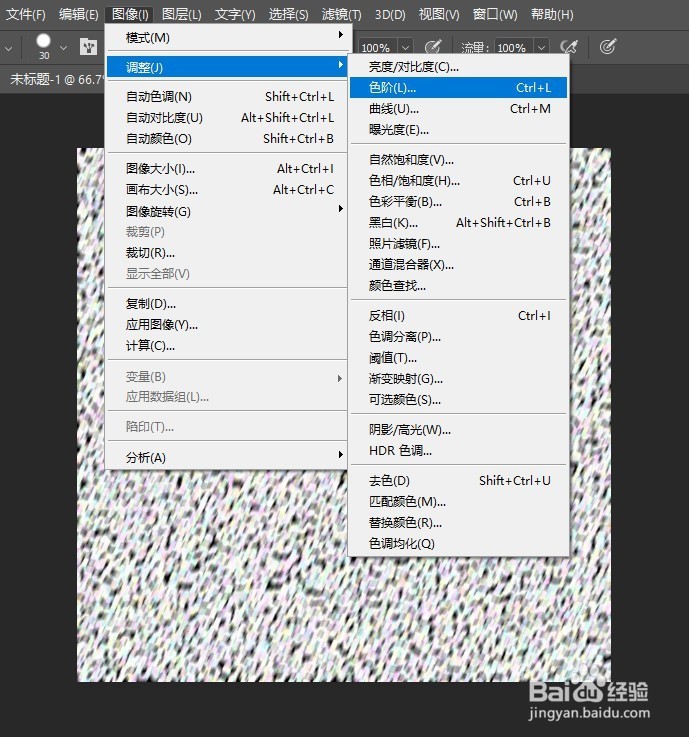
Task: Enable the airbrush build-up icon after the flow field
Action: pos(569,47)
